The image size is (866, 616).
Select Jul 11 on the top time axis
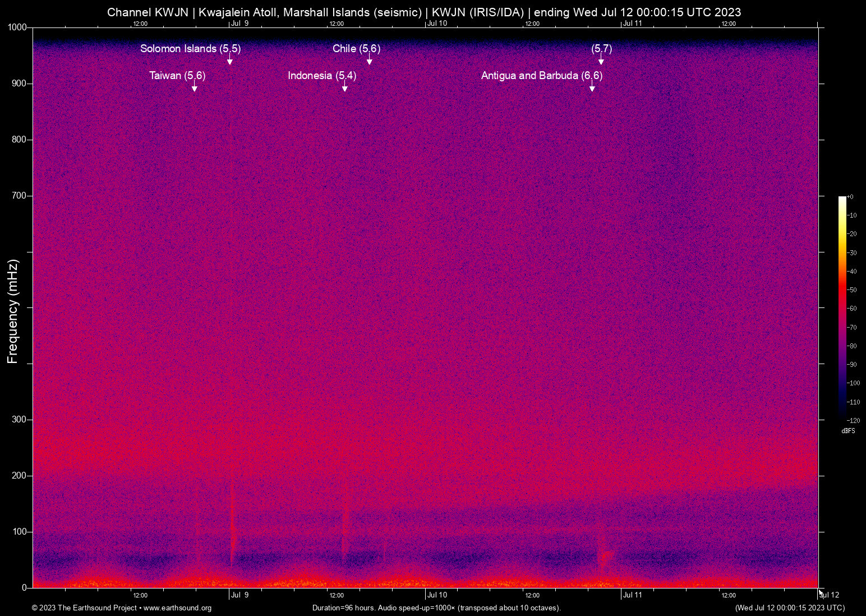tap(633, 24)
